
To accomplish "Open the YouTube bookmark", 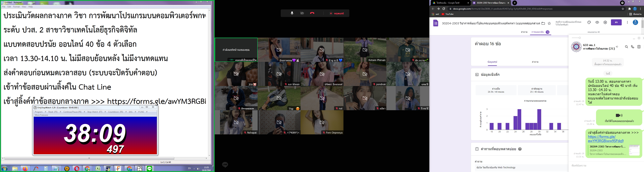I will pyautogui.click(x=448, y=14).
